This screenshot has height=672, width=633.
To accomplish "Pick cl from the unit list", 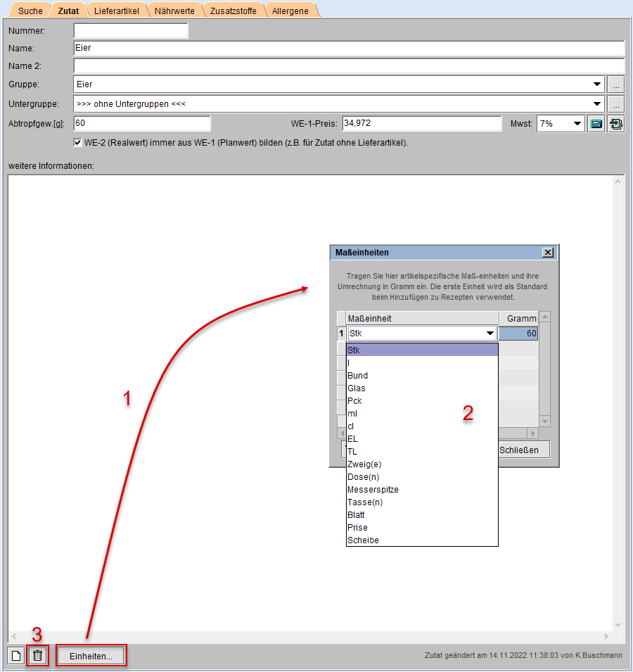I will (422, 426).
